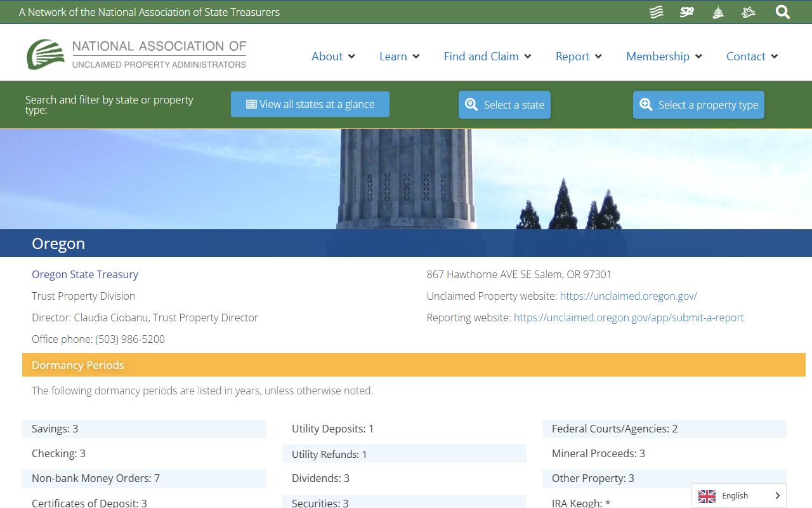Click magnifier icon on Select a state
The height and width of the screenshot is (508, 812).
click(x=471, y=105)
